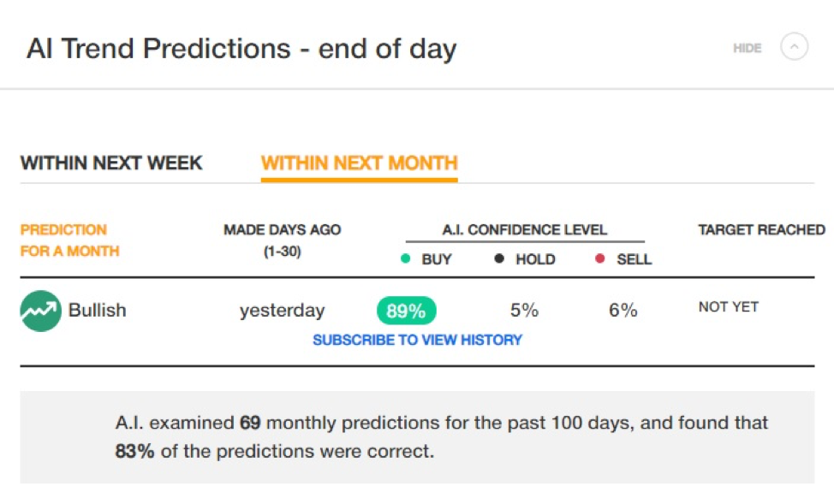
Task: Click the green 89% buy confidence badge
Action: click(x=407, y=311)
